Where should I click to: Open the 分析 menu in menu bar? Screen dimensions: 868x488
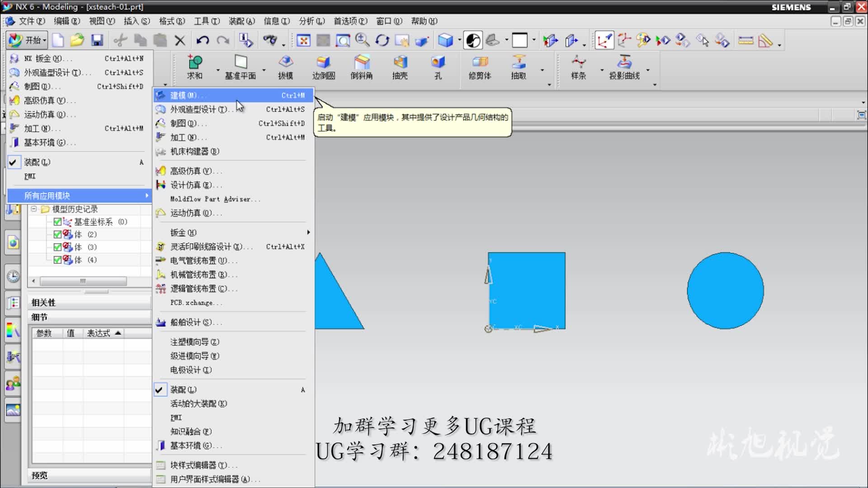coord(311,21)
